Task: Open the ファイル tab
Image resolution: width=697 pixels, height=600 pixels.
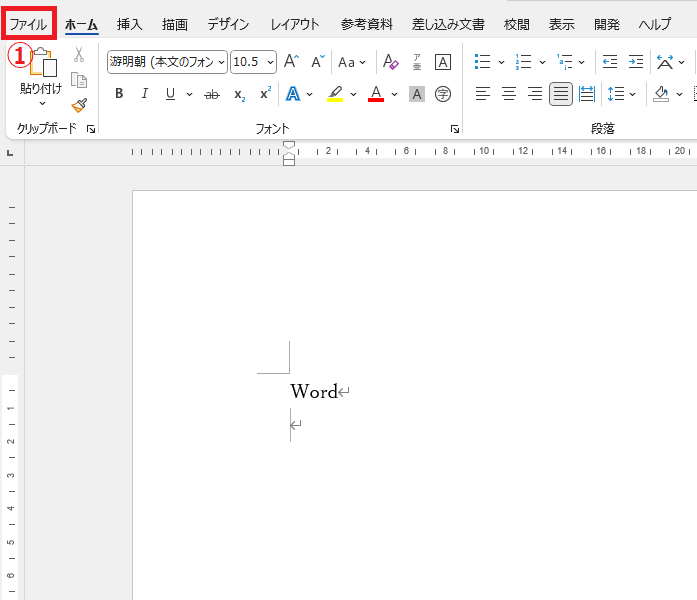Action: 28,24
